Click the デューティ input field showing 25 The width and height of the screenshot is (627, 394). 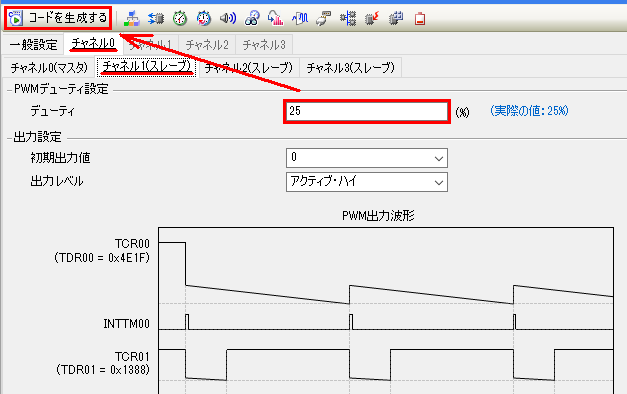pos(367,112)
